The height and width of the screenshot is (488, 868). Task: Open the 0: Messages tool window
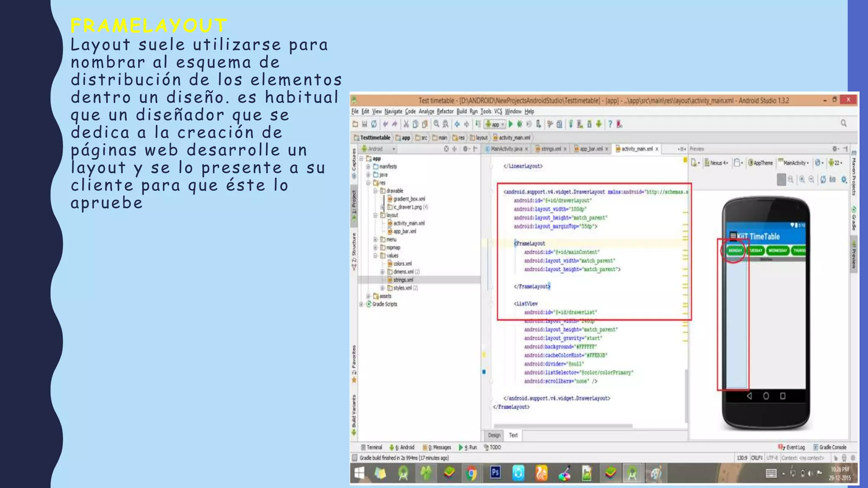[437, 447]
